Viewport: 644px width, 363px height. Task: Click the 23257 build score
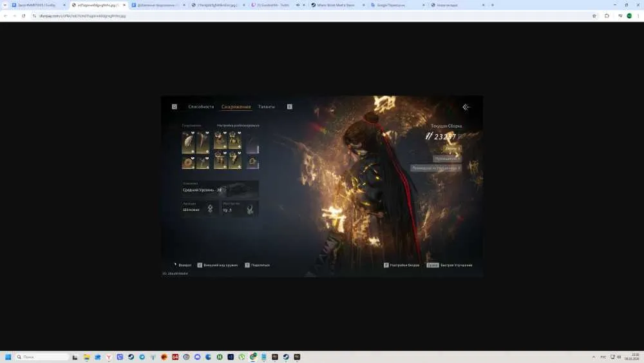pyautogui.click(x=445, y=137)
